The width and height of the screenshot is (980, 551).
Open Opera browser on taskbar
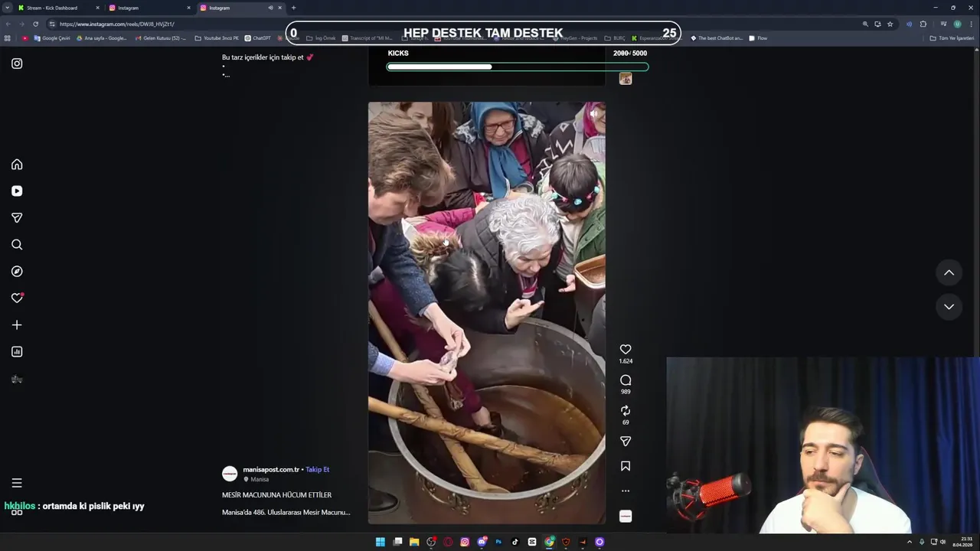click(x=449, y=542)
